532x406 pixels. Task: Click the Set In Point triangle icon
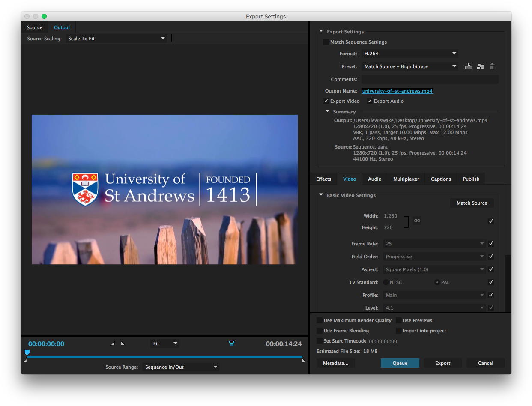(113, 343)
